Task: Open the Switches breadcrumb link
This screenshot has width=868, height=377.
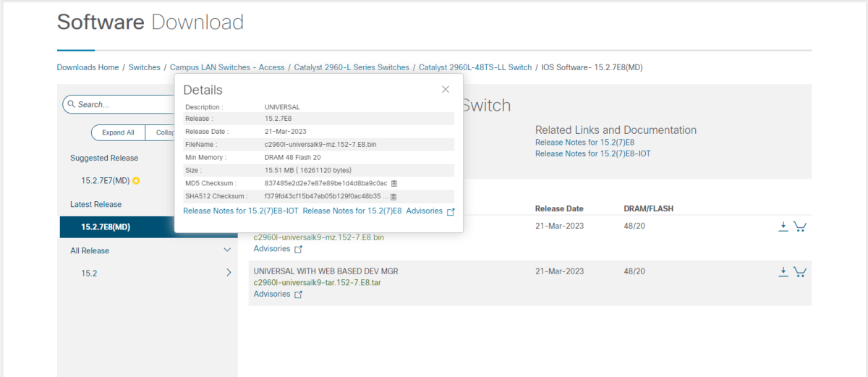Action: click(145, 67)
